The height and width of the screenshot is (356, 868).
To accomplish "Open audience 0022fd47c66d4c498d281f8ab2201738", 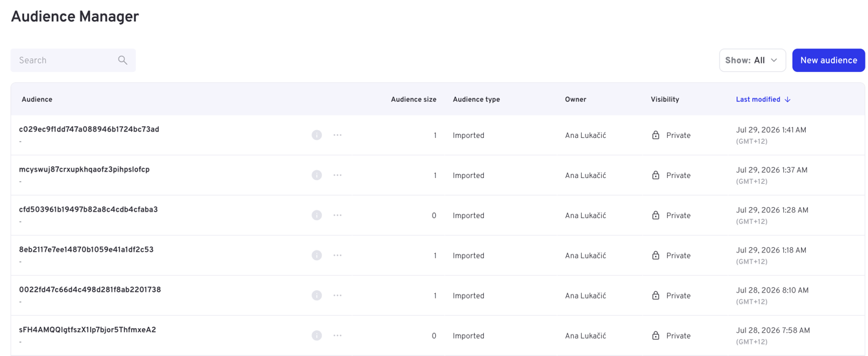I will (90, 290).
